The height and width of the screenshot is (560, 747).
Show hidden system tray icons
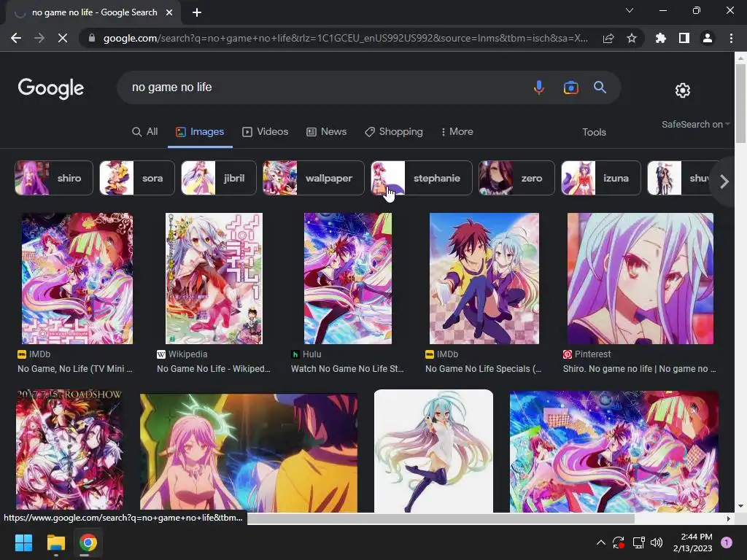click(601, 542)
